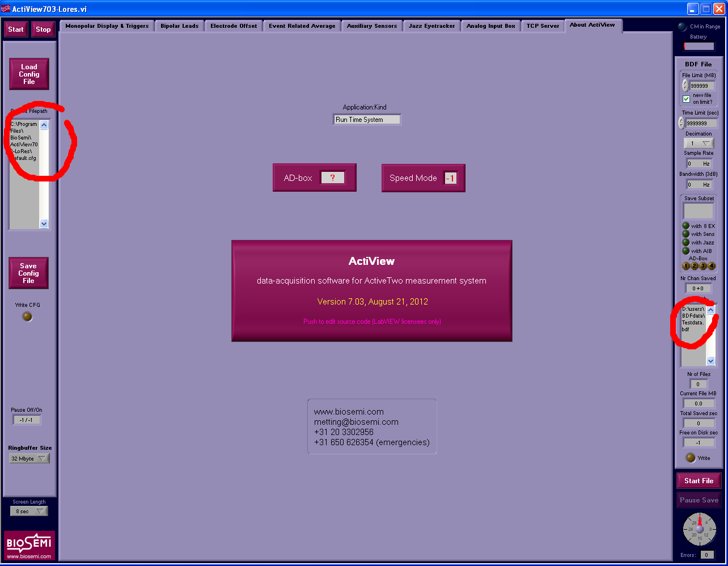
Task: Toggle the 'new file on limit?' checkbox
Action: click(x=686, y=99)
